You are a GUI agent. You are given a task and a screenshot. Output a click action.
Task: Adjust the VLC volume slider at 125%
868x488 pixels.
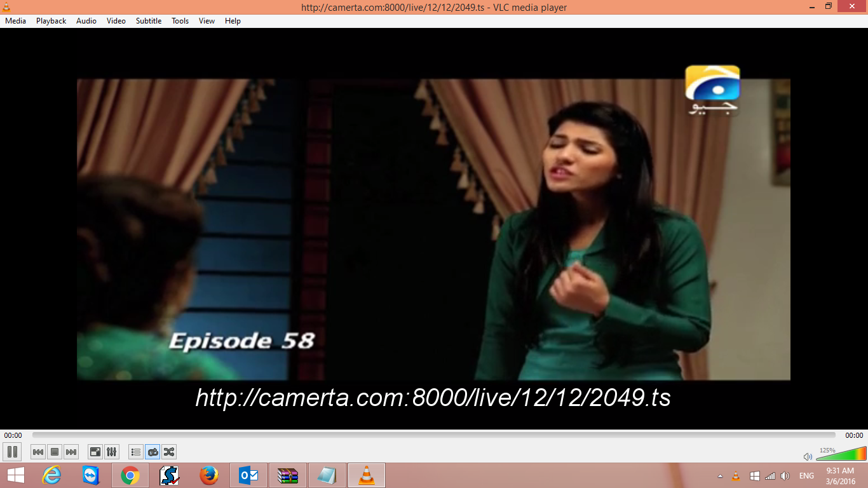(x=841, y=454)
